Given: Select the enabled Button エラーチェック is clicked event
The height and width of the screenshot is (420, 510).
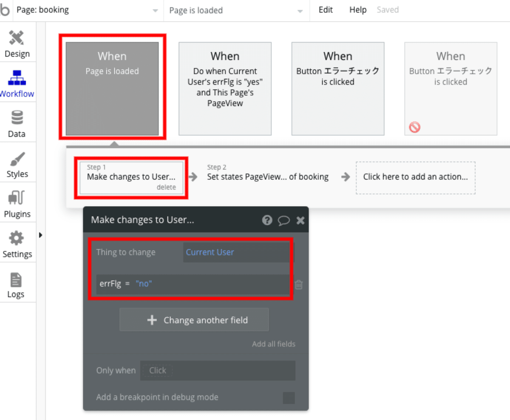Looking at the screenshot, I should click(338, 88).
